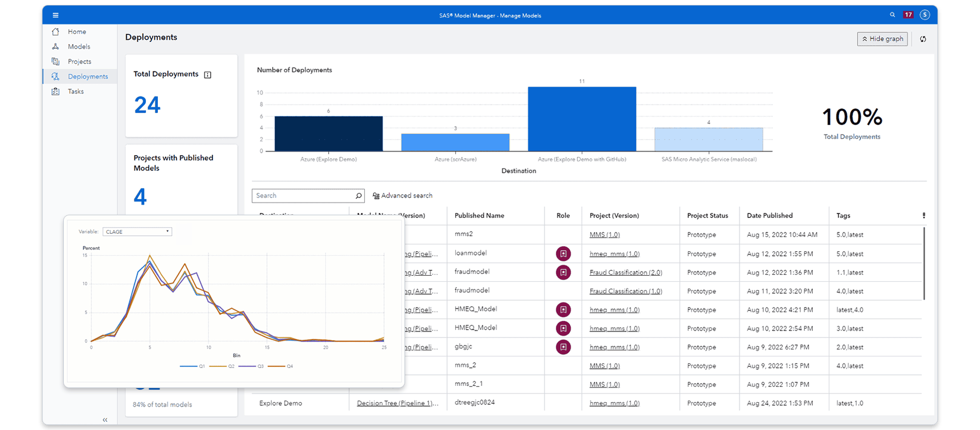Open the Decision Tree (Pipeline 1) model link
980x430 pixels.
(397, 403)
